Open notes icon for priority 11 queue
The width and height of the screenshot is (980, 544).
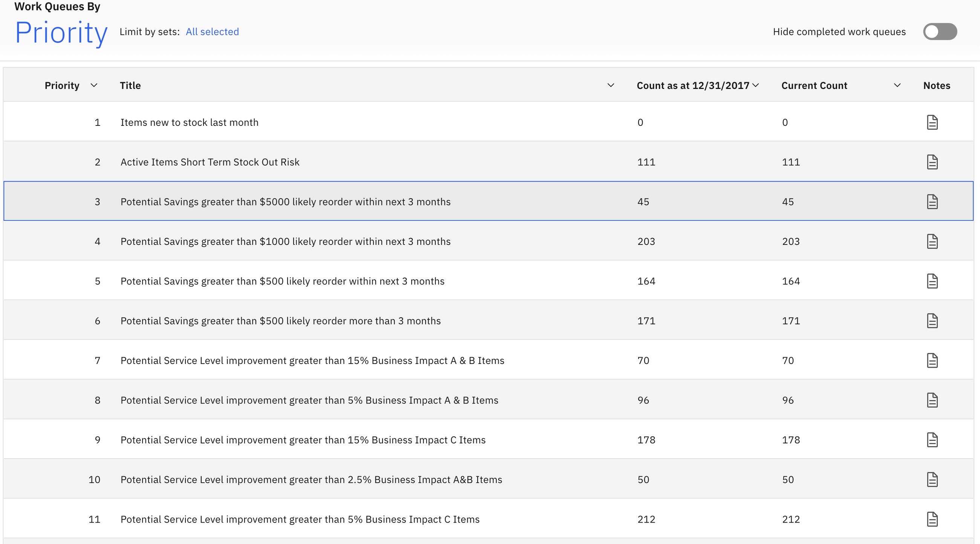click(932, 519)
